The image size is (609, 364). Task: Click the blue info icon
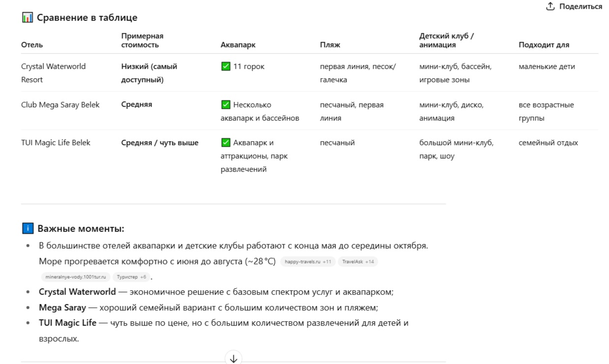click(28, 228)
